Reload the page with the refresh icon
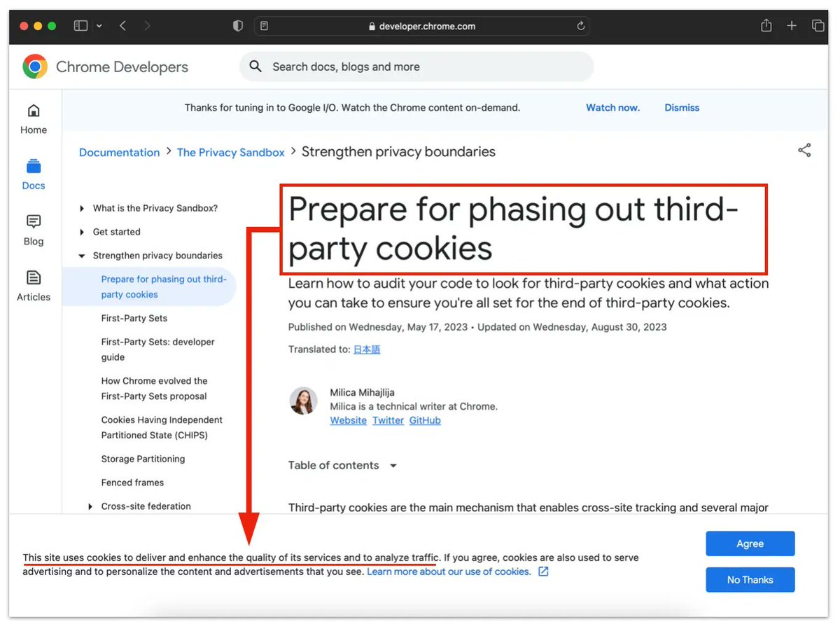The height and width of the screenshot is (631, 840). pos(580,26)
